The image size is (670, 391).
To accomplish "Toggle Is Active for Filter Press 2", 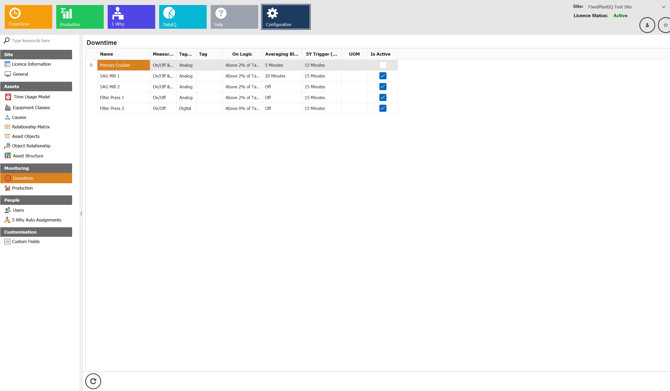I will (383, 108).
